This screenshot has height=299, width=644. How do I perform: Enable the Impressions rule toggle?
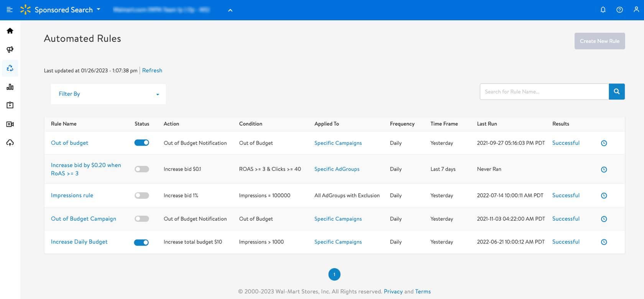coord(141,195)
